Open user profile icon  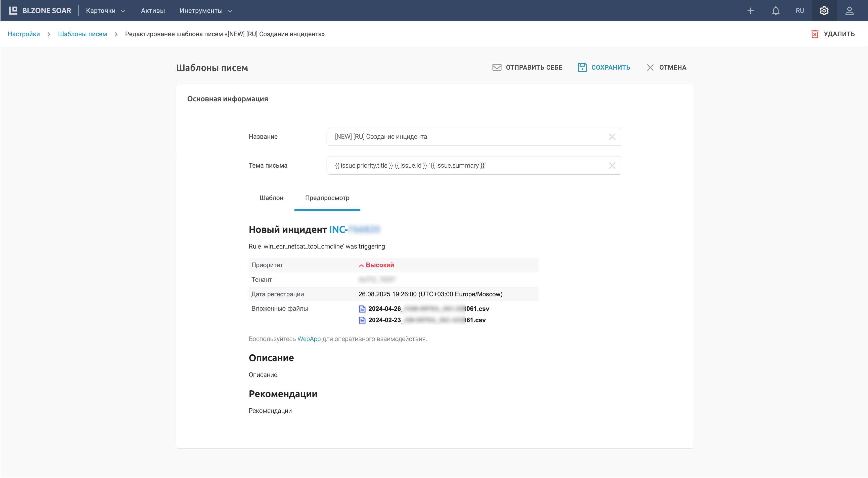pyautogui.click(x=849, y=11)
